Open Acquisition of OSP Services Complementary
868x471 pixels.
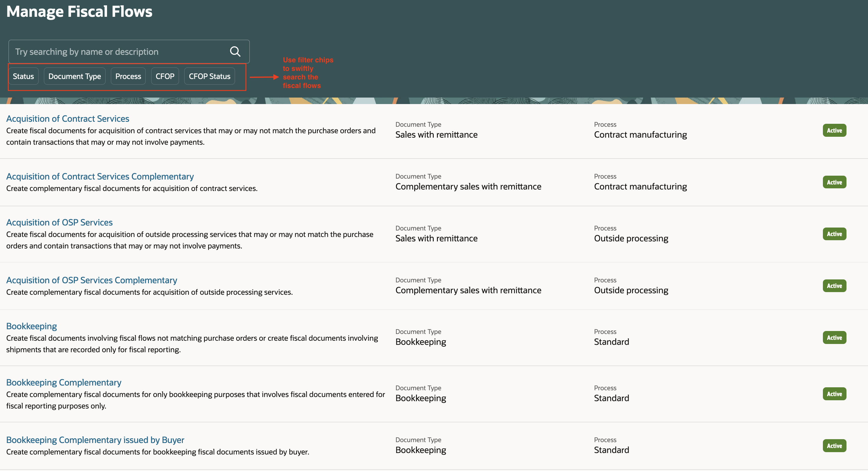[91, 280]
